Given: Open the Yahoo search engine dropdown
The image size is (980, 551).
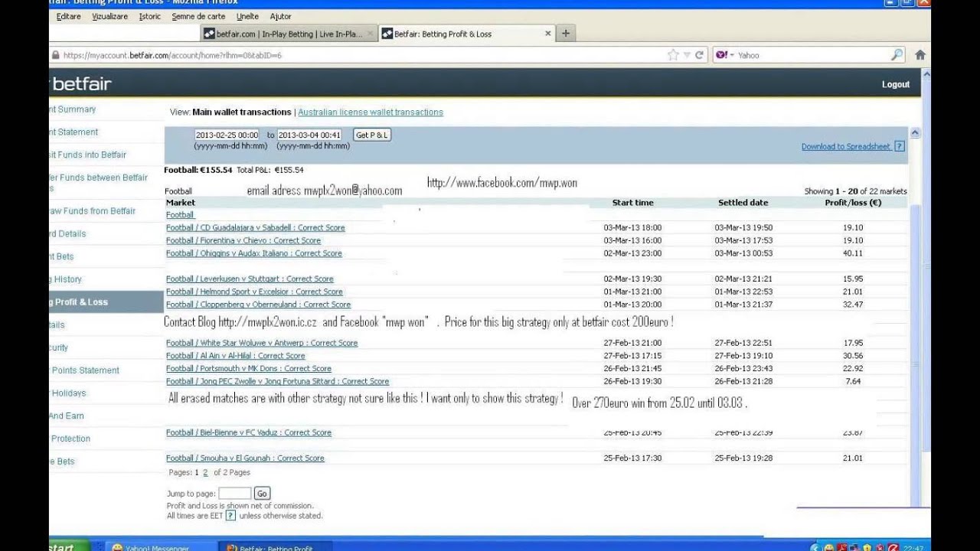Looking at the screenshot, I should [x=724, y=55].
